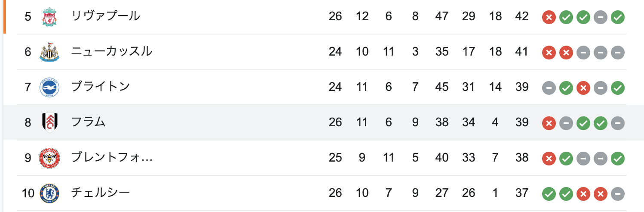Open the ニューカッスル team link
Viewport: 644px width, 212px height.
click(x=112, y=52)
